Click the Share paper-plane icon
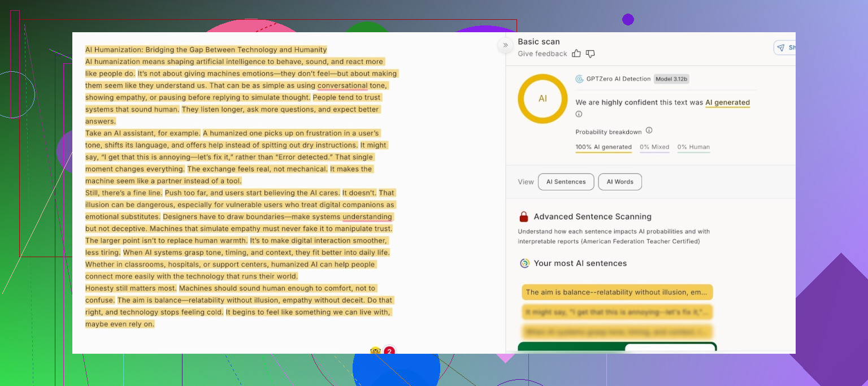This screenshot has width=868, height=386. pos(780,48)
